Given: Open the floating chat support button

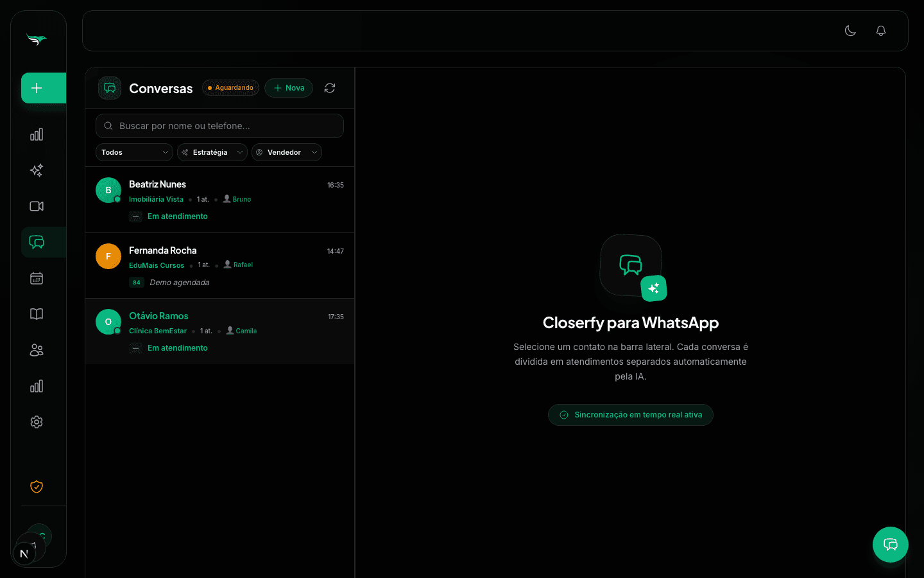Looking at the screenshot, I should (x=891, y=545).
